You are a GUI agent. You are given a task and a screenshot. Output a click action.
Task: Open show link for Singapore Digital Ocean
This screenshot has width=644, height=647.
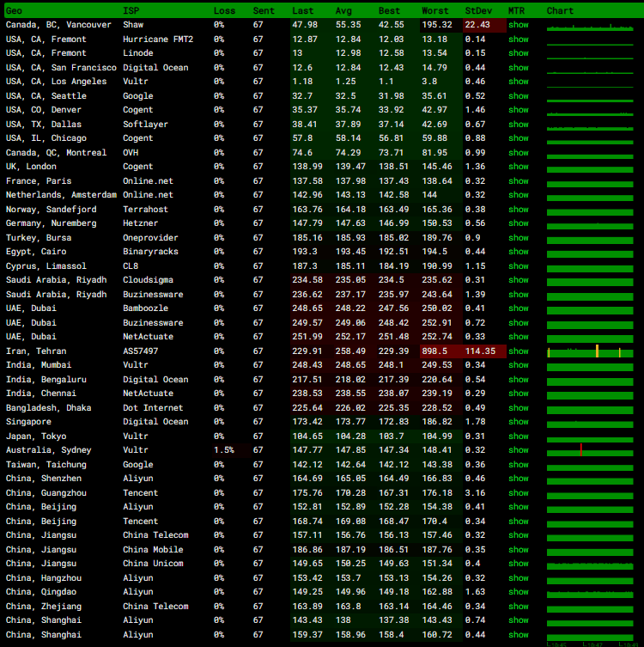(x=519, y=422)
